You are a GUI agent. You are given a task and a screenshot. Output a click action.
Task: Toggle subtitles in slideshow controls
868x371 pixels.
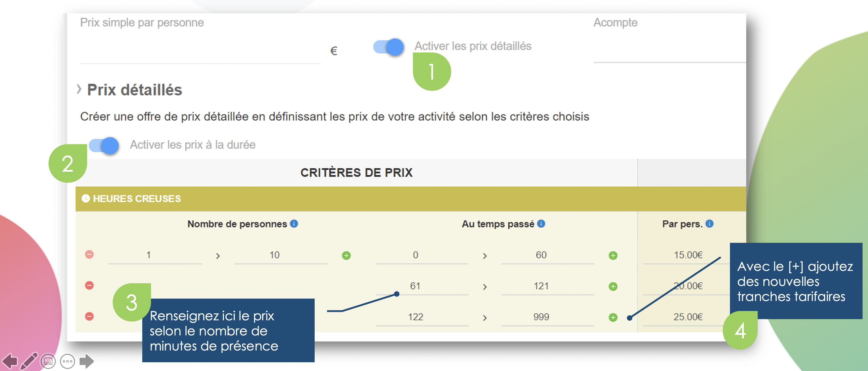pos(48,362)
